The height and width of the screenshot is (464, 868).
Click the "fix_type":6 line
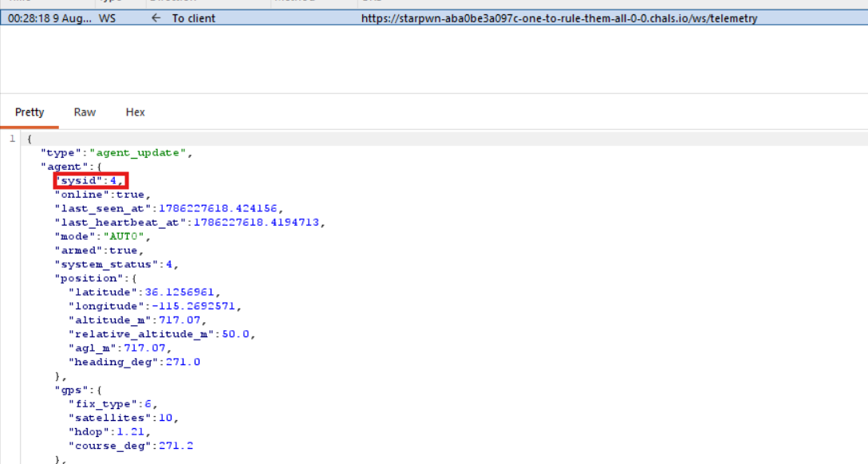click(x=113, y=403)
